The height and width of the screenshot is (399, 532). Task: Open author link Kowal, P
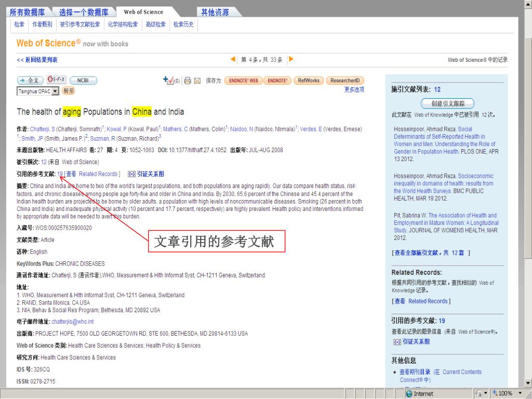click(x=117, y=129)
